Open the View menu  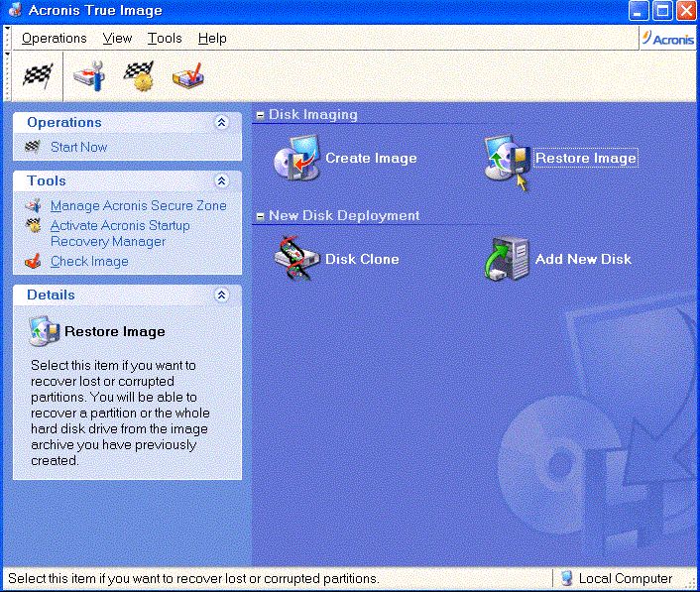tap(117, 38)
